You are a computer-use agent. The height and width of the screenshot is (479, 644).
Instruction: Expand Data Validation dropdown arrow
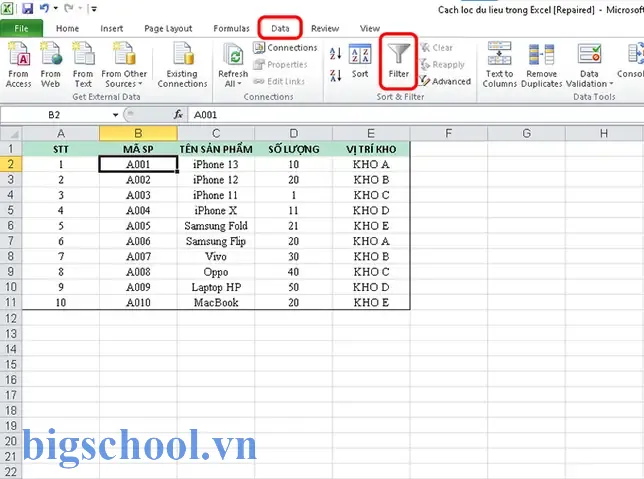point(611,84)
